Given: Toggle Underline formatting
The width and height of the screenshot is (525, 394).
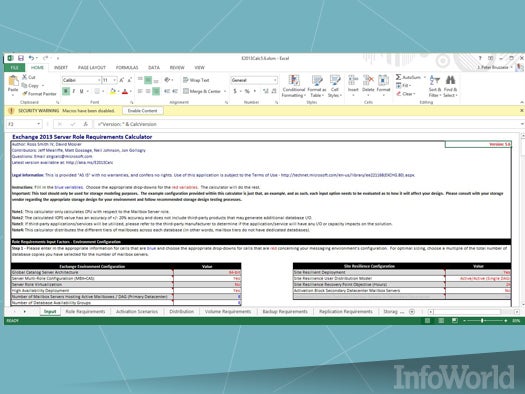Looking at the screenshot, I should click(x=81, y=91).
